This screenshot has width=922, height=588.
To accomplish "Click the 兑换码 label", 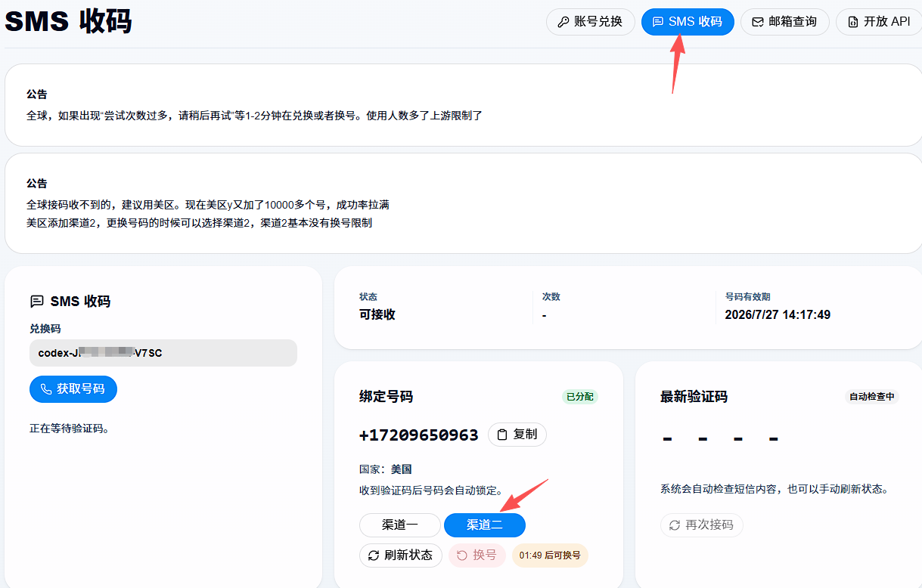I will coord(45,329).
